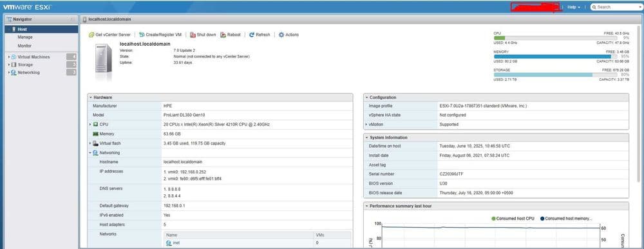Screen dimensions: 644x249
Task: Click the Get vCenter Server icon
Action: pyautogui.click(x=91, y=35)
